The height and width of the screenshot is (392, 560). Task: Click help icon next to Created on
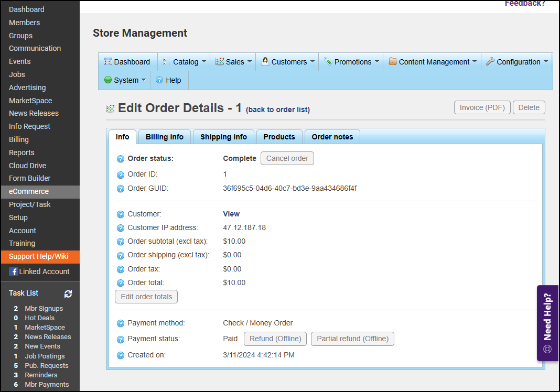(121, 355)
